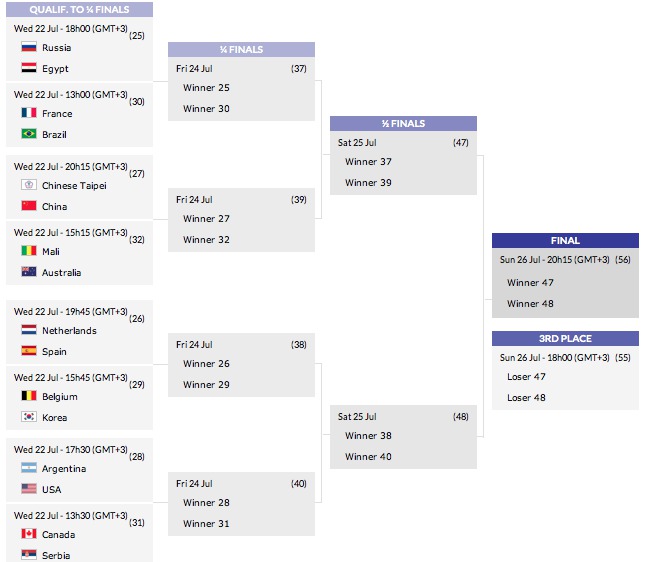The height and width of the screenshot is (562, 647).
Task: Open quarter-final match 37 box
Action: (x=241, y=89)
